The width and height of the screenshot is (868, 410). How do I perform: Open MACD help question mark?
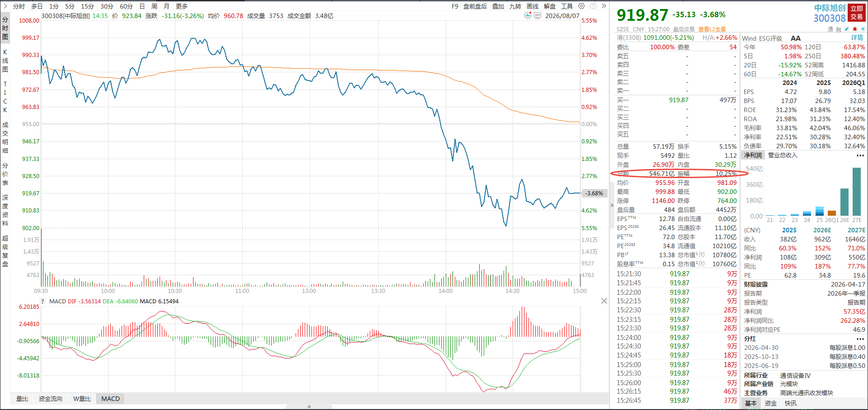tap(43, 302)
